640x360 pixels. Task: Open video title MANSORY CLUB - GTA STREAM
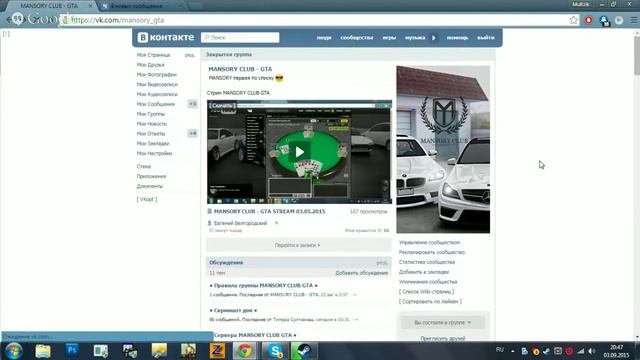269,211
